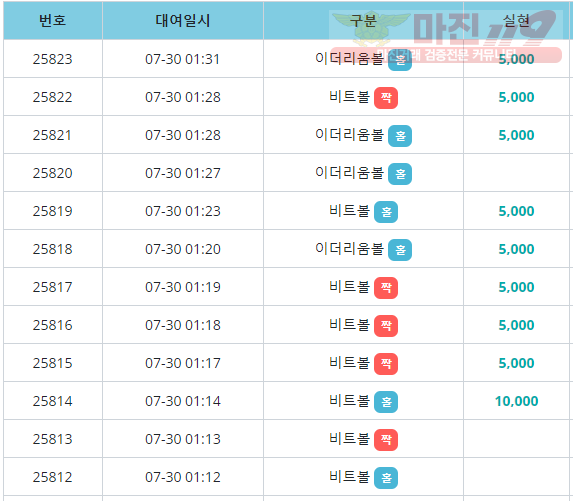Screen dimensions: 573x501
Task: Click the 5,000 amount in row 25815
Action: coord(516,363)
